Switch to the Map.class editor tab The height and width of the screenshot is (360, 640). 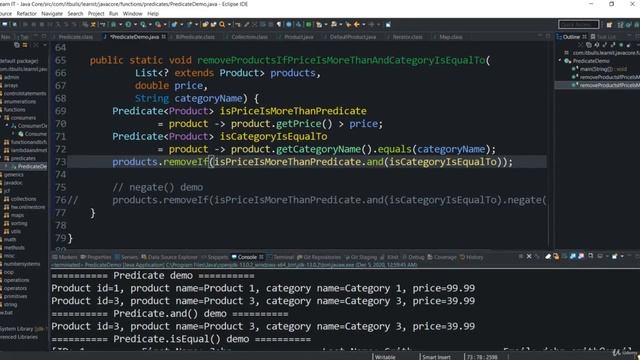point(451,37)
